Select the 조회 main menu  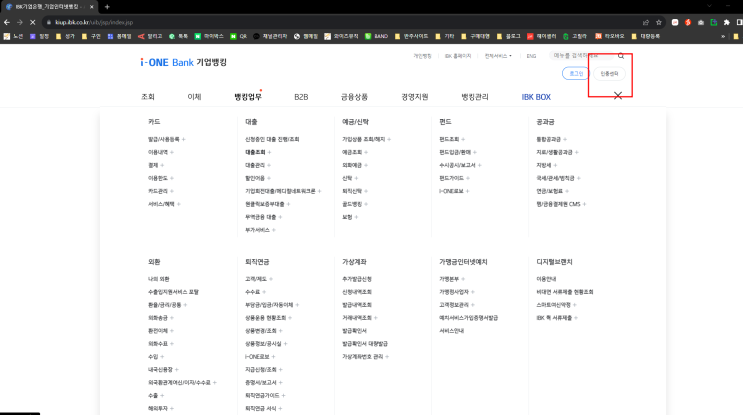148,97
